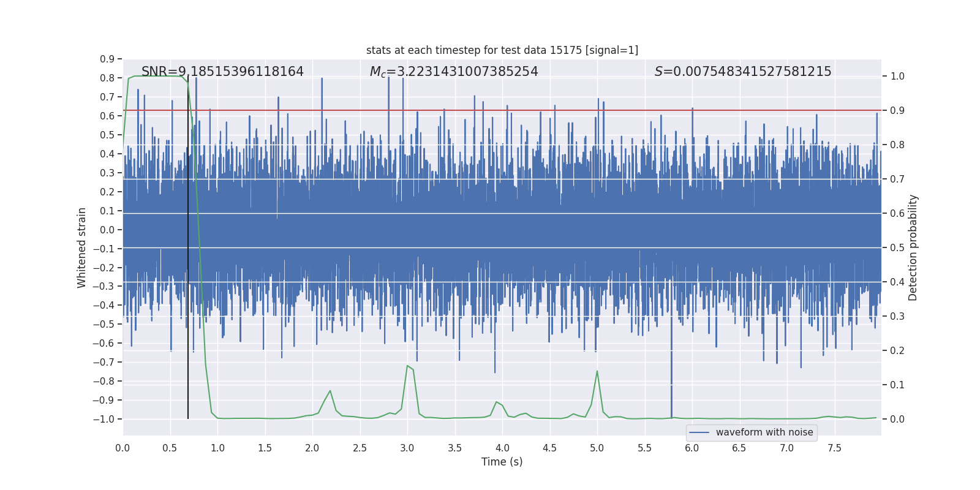The height and width of the screenshot is (490, 980).
Task: Click the green peak near 5.0 seconds
Action: (x=597, y=371)
